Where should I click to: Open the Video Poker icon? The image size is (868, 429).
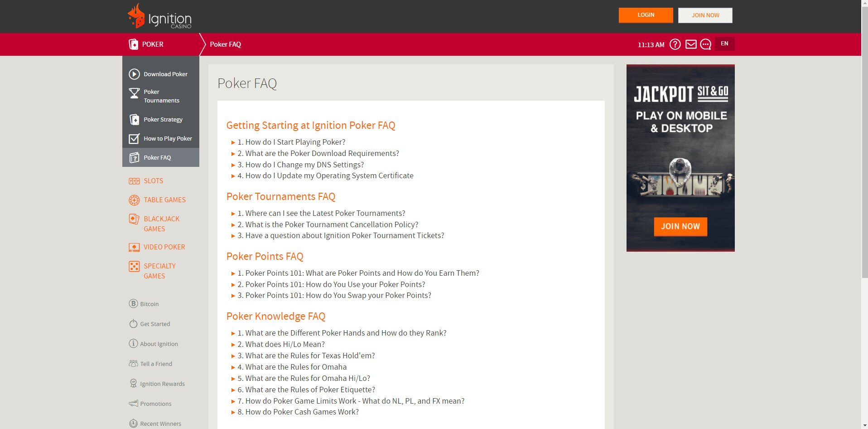pos(134,247)
